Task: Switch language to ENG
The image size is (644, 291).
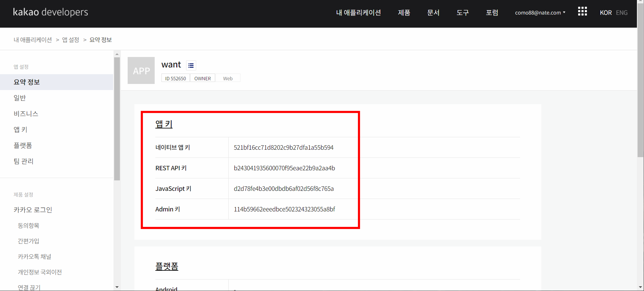Action: point(622,13)
